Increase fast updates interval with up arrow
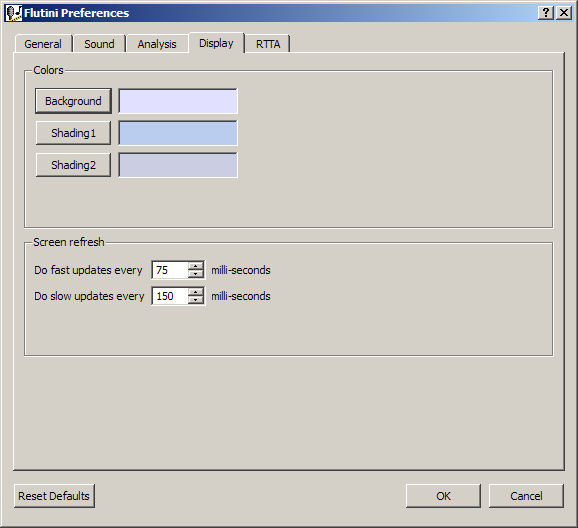 pyautogui.click(x=196, y=266)
